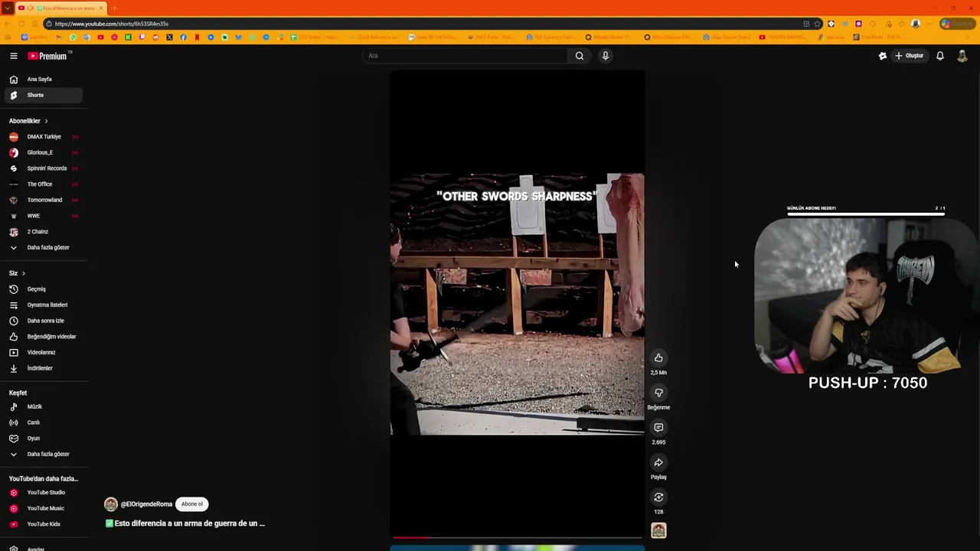Expand the Abonelikler section chevron
This screenshot has width=980, height=551.
(x=46, y=121)
